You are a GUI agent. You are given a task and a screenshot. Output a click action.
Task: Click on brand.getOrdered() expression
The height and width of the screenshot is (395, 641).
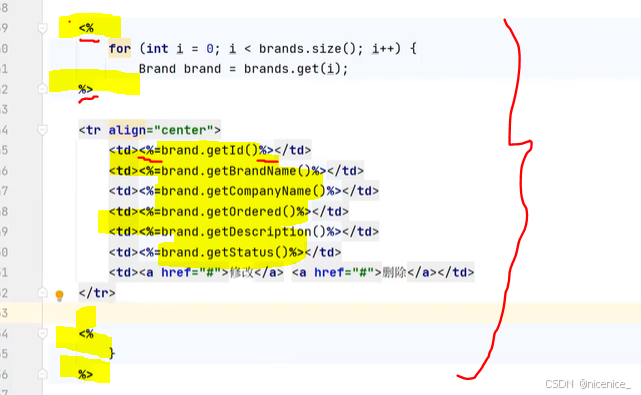(x=229, y=211)
